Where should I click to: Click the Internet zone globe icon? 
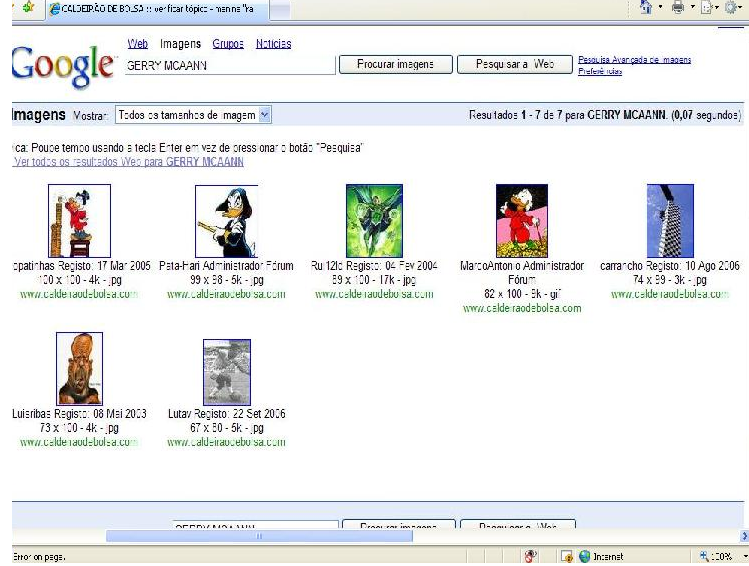pos(585,556)
